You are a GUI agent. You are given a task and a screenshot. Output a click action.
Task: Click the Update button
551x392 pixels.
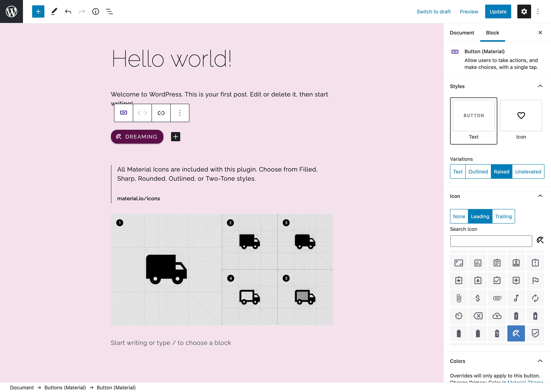pyautogui.click(x=498, y=11)
